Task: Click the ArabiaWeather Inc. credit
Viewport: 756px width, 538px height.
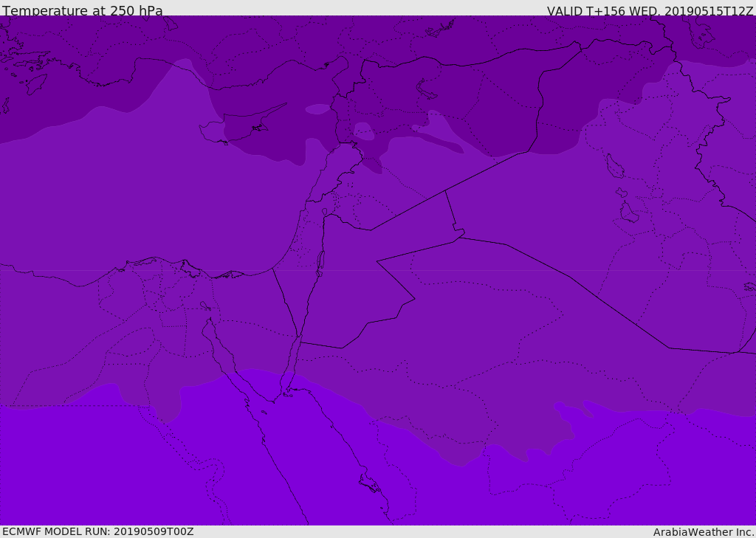Action: click(x=704, y=531)
